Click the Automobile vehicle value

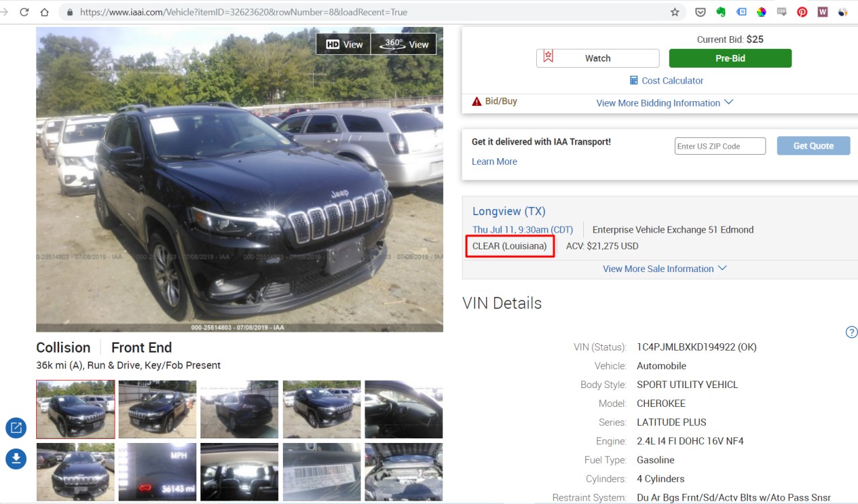pos(661,366)
